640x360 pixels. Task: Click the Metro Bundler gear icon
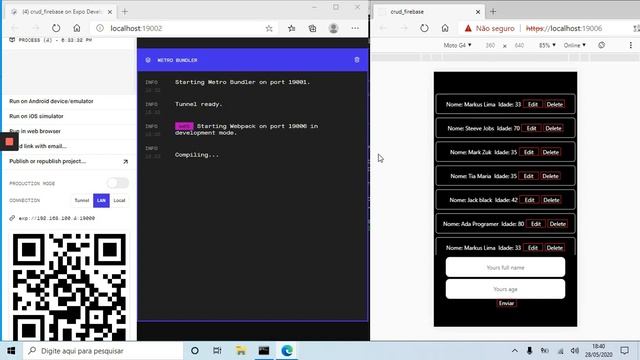tap(148, 60)
